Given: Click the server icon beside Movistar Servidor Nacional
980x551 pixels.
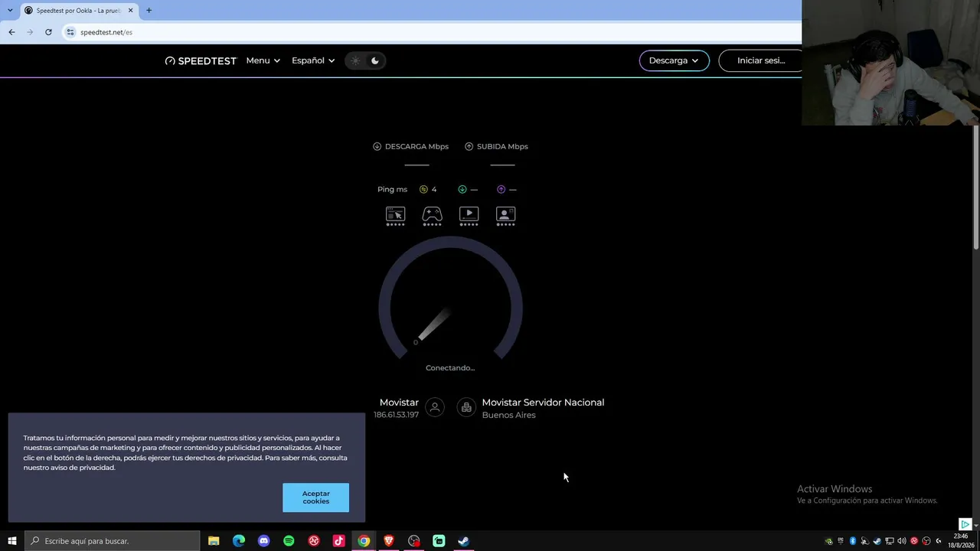Looking at the screenshot, I should 466,408.
